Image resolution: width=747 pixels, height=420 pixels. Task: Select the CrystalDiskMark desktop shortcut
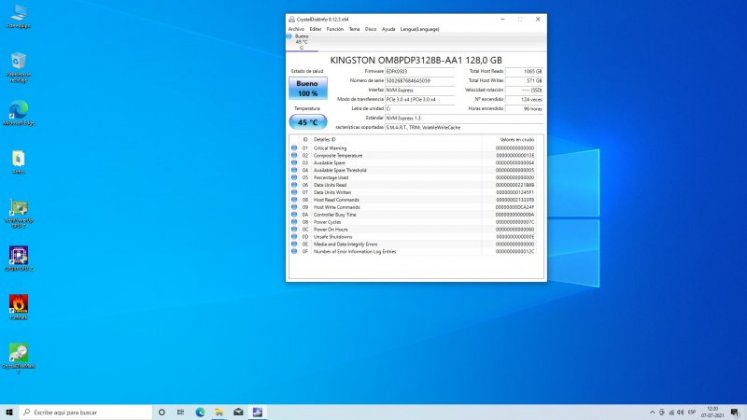[x=19, y=358]
